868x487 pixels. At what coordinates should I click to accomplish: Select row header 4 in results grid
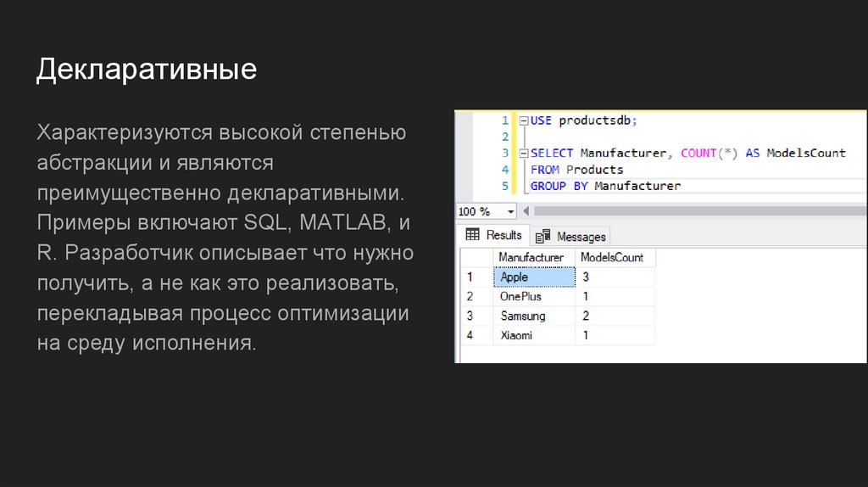tap(476, 335)
